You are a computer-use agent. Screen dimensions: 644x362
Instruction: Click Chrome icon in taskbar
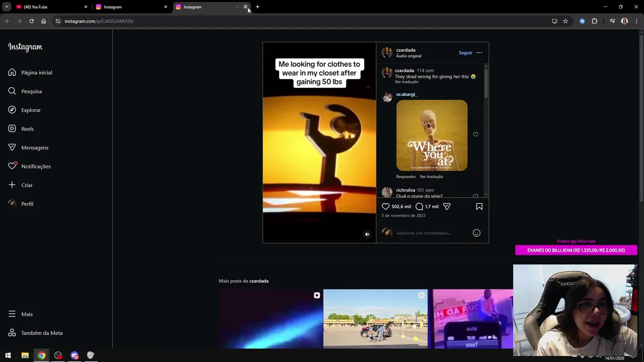pos(41,355)
